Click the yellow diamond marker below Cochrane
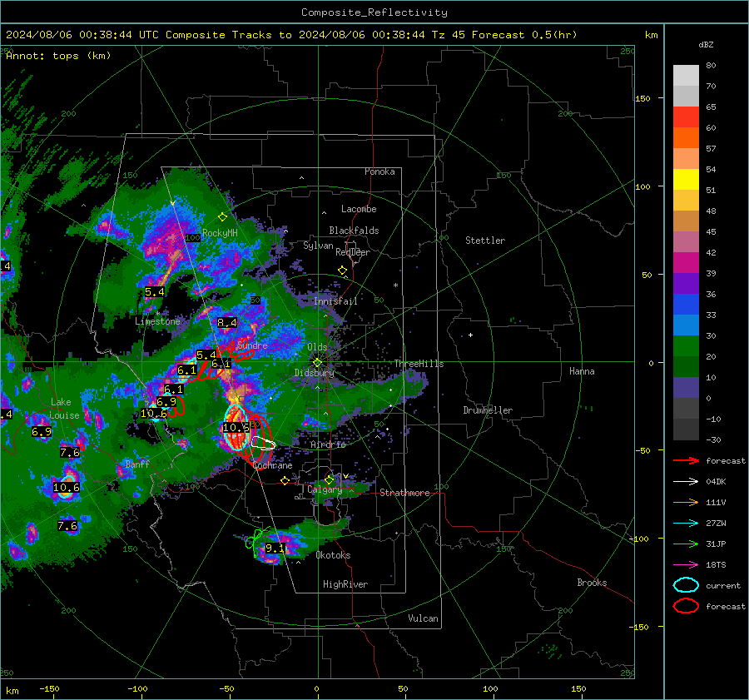The width and height of the screenshot is (749, 700). tap(285, 481)
